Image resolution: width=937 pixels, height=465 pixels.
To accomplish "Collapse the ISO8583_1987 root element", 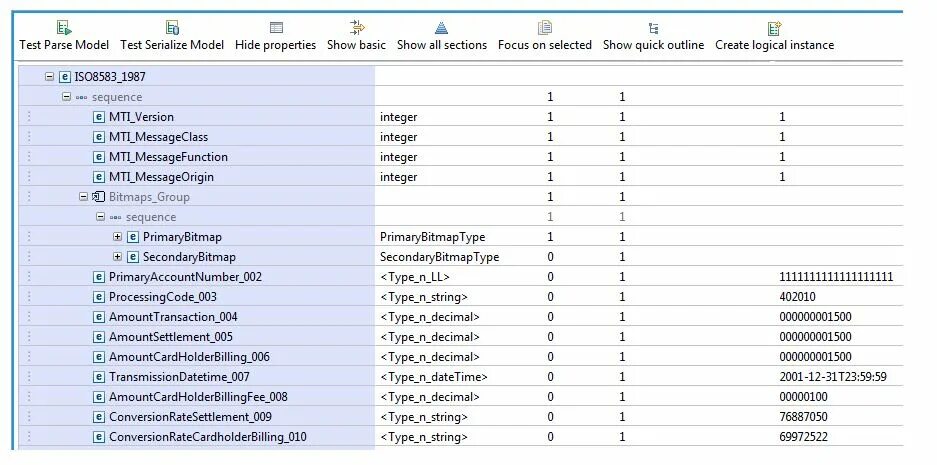I will (x=50, y=77).
